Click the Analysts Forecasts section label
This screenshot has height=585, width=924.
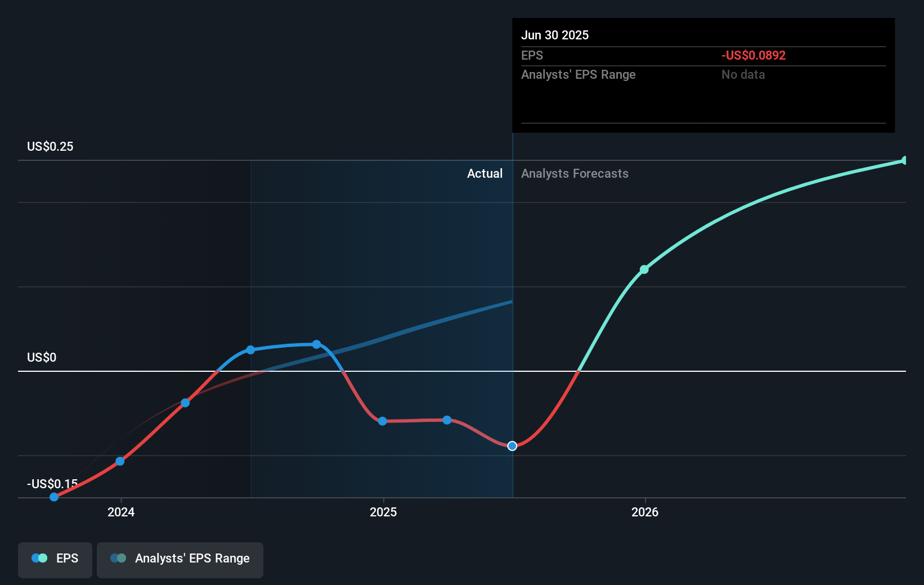[x=575, y=174]
